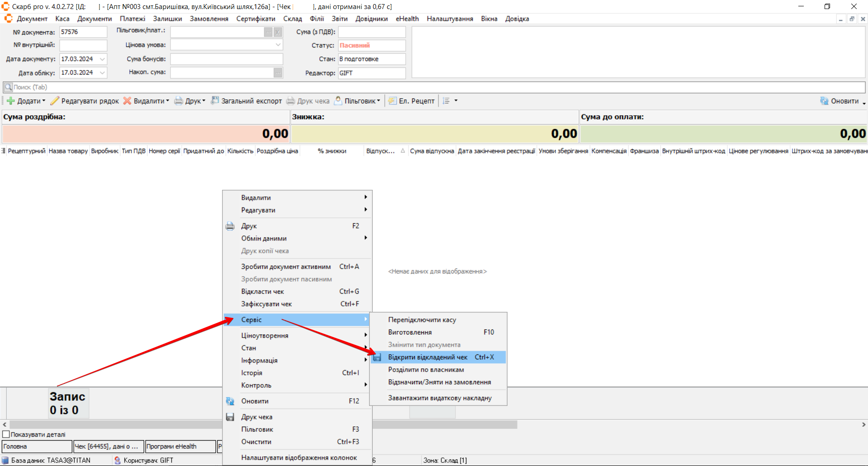The height and width of the screenshot is (466, 868).
Task: Choose Зробити документ активним menu entry
Action: 286,267
